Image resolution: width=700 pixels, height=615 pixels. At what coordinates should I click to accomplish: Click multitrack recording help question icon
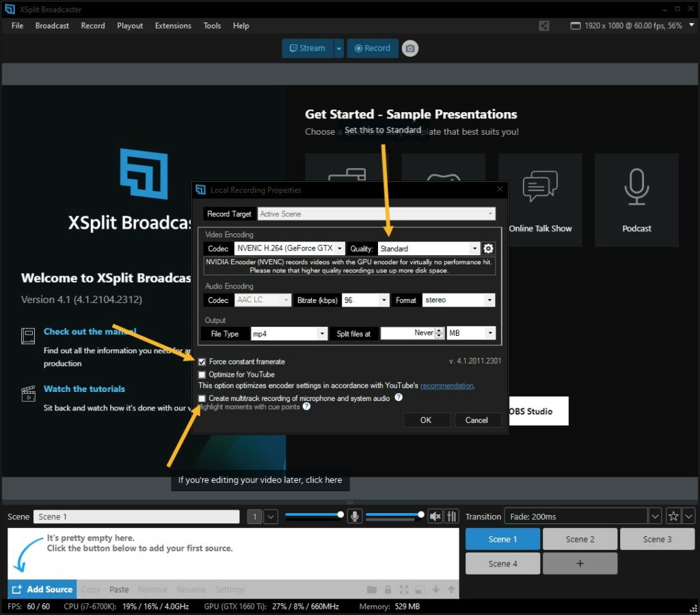[399, 397]
